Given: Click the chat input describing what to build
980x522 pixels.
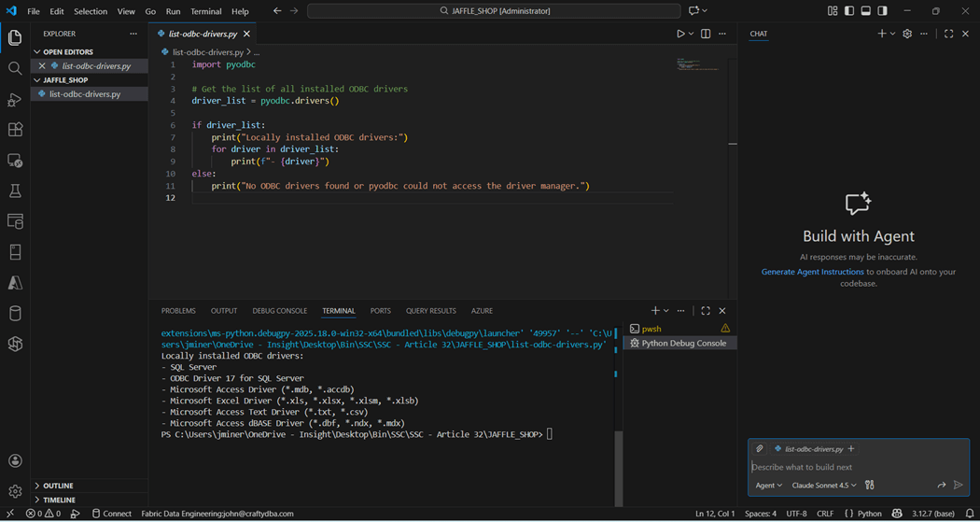Looking at the screenshot, I should pyautogui.click(x=840, y=467).
